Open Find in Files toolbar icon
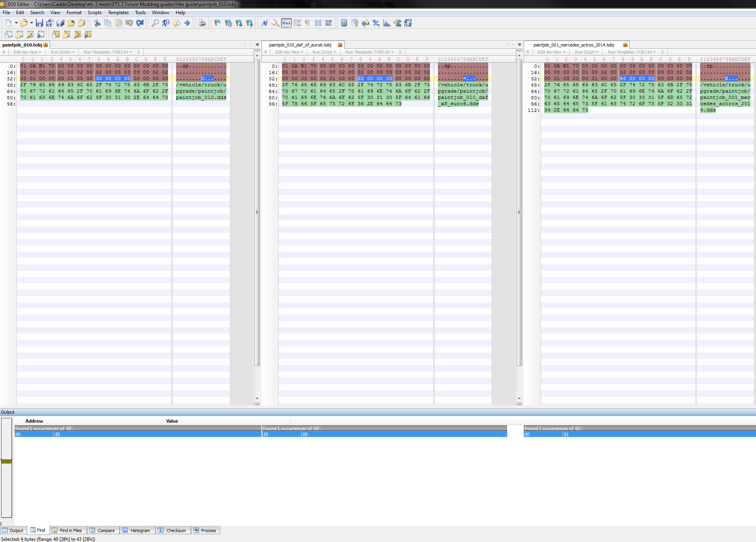756x542 pixels. coord(176,23)
